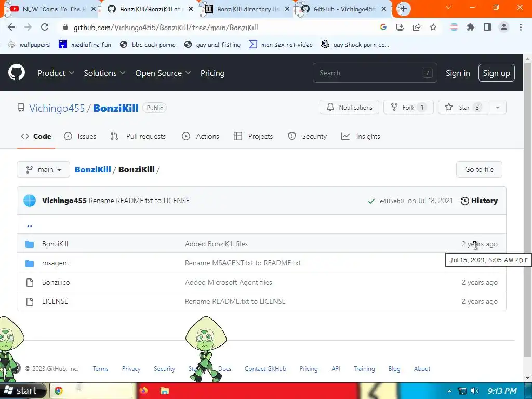Click the Notifications button
Image resolution: width=532 pixels, height=399 pixels.
(349, 107)
